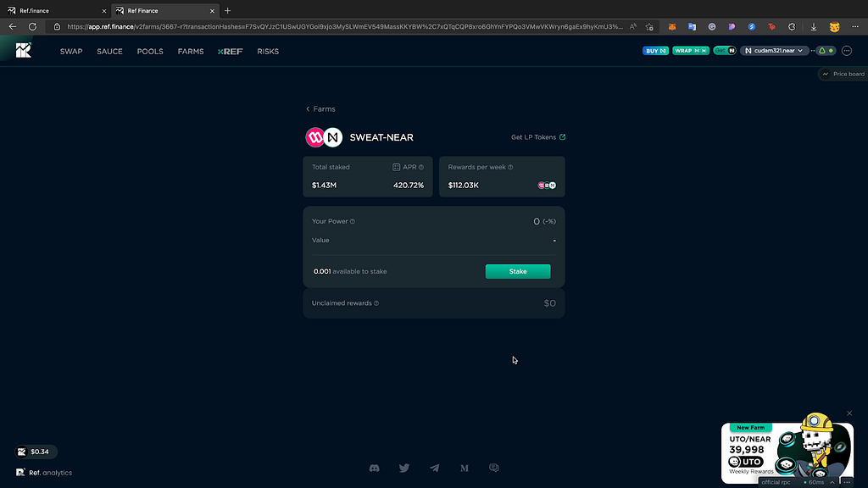The height and width of the screenshot is (488, 868).
Task: Open the xREF menu
Action: pos(231,52)
